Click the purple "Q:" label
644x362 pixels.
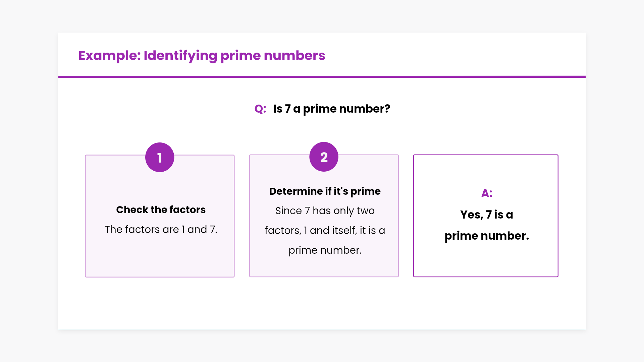(260, 109)
